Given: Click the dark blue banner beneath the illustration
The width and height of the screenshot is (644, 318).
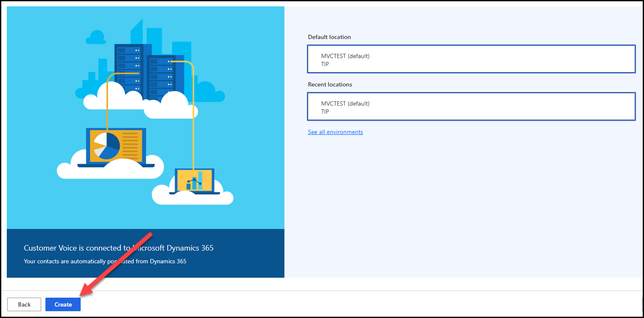Looking at the screenshot, I should (145, 253).
